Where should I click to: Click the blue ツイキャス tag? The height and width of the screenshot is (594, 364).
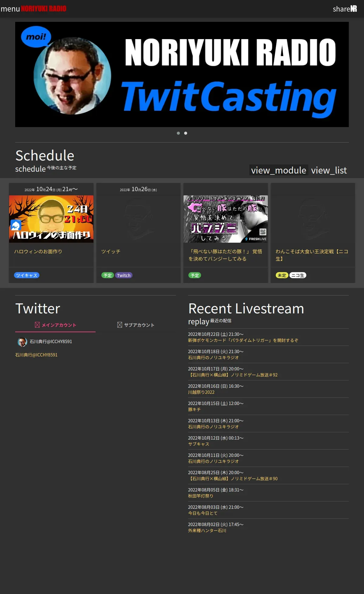[27, 275]
